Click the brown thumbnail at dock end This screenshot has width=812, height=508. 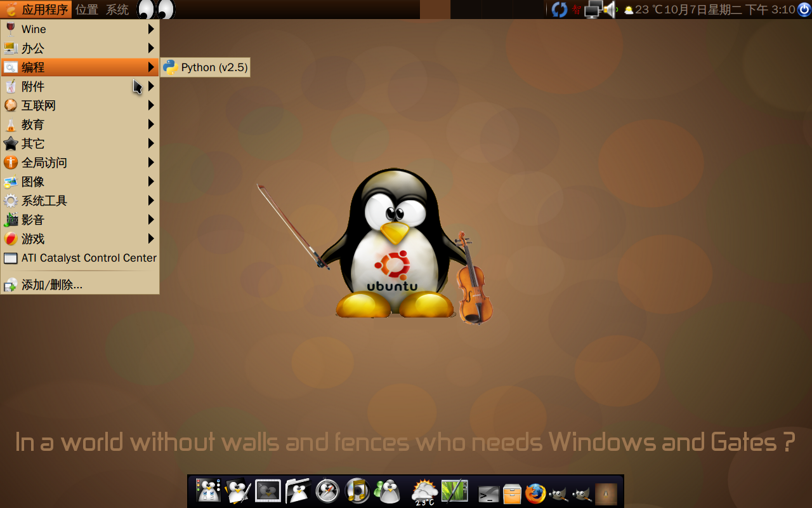pyautogui.click(x=606, y=493)
